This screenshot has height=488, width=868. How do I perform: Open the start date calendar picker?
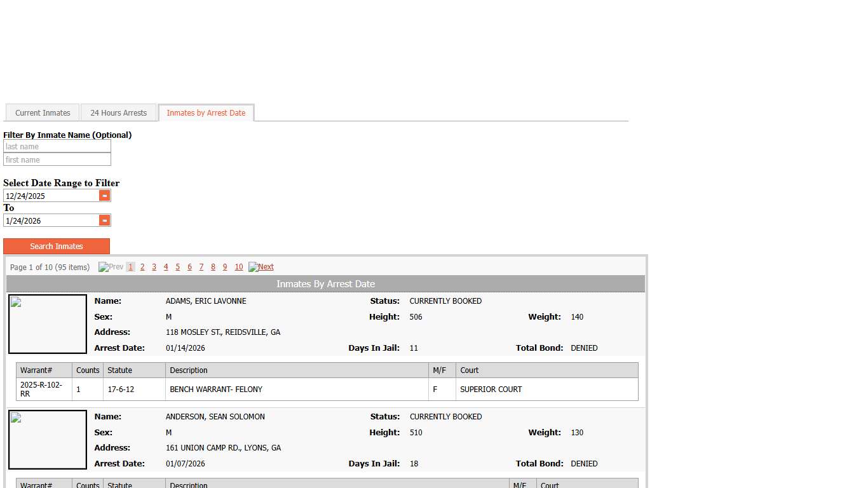(x=104, y=195)
